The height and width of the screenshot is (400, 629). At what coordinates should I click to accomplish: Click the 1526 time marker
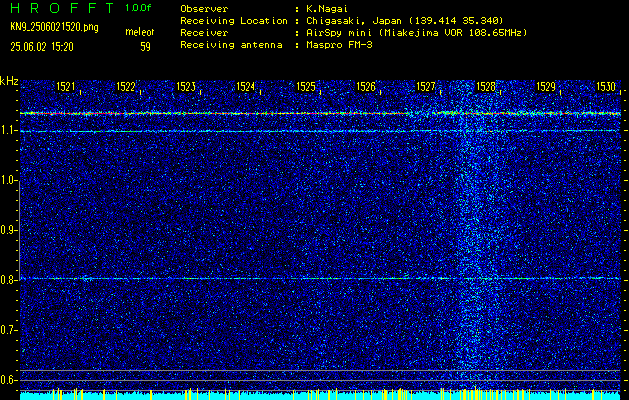pyautogui.click(x=366, y=86)
